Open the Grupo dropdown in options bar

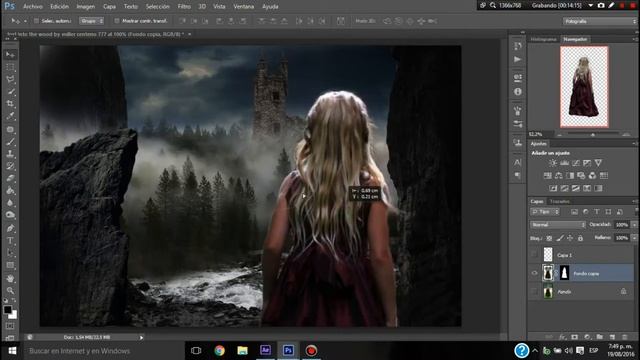[91, 21]
